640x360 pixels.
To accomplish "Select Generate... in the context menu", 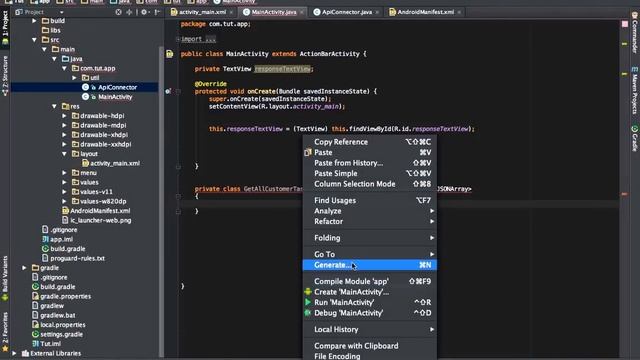I will coord(369,265).
